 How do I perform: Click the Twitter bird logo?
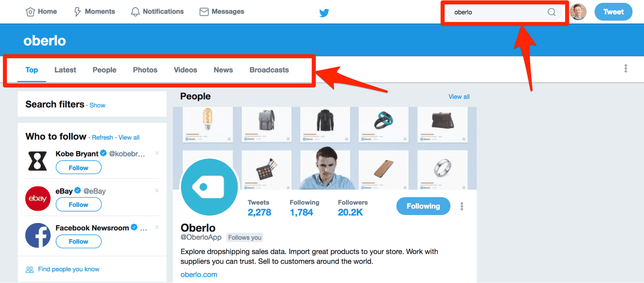[324, 13]
